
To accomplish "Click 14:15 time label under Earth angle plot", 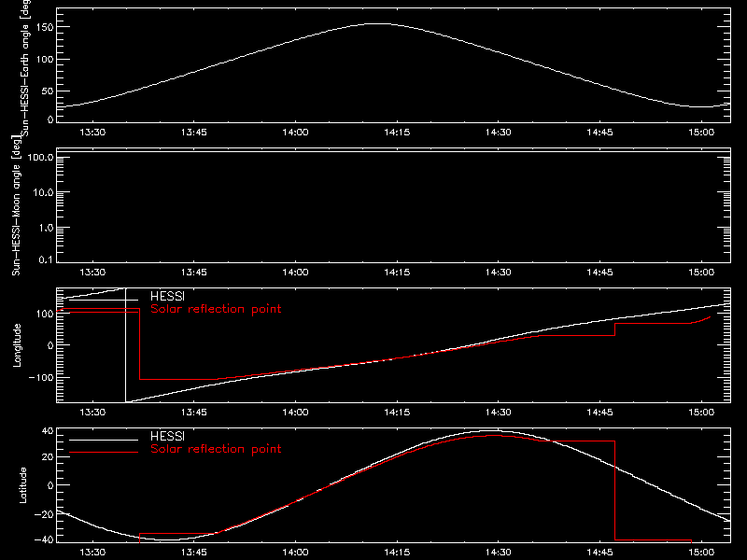I will click(x=397, y=133).
